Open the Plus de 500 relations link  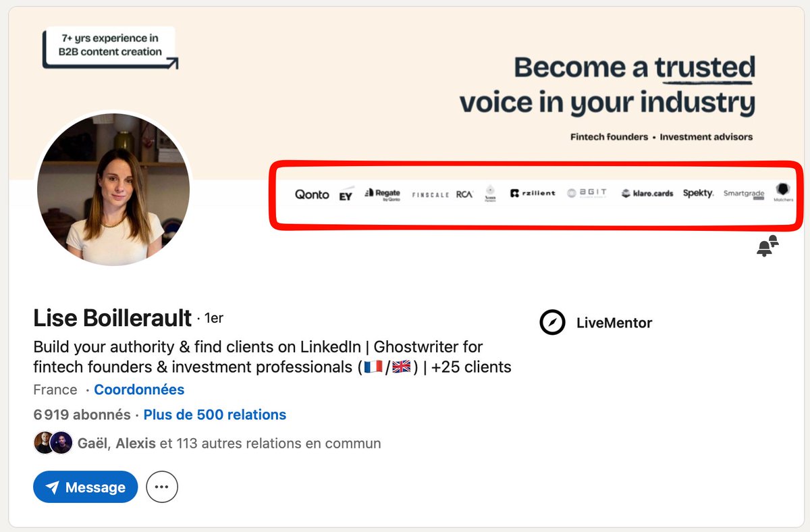(215, 415)
